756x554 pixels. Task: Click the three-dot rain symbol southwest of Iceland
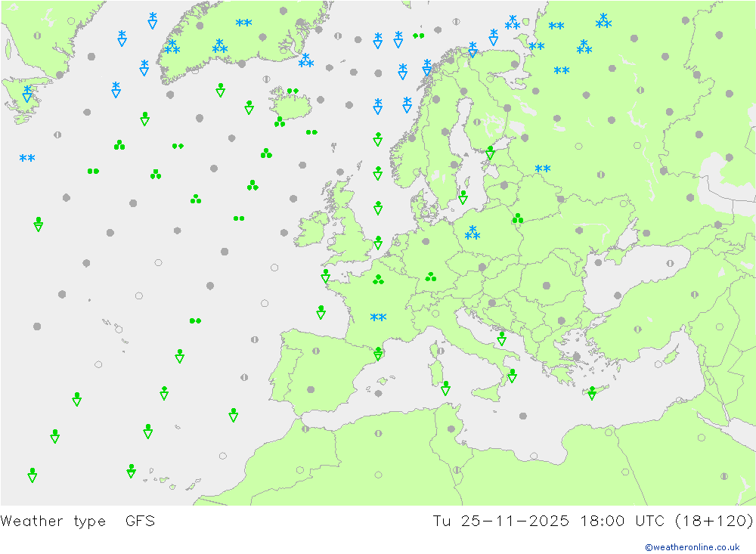click(x=280, y=122)
